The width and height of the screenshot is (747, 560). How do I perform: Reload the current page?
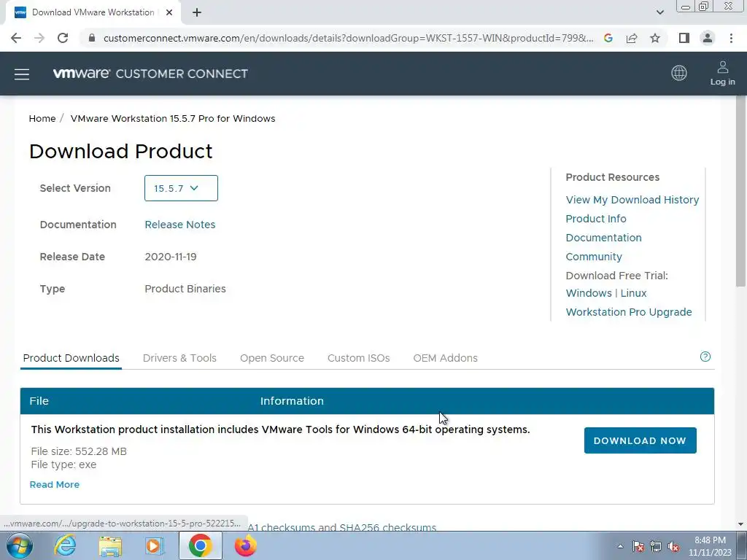[x=63, y=38]
